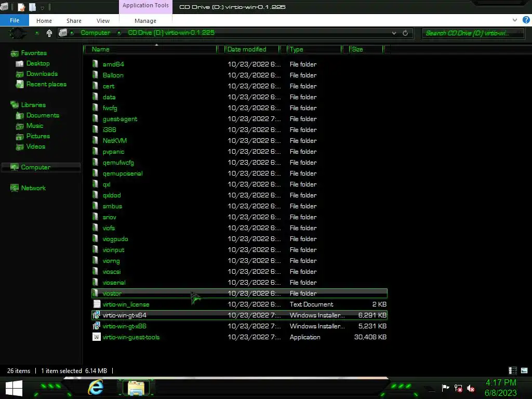Expand breadcrumb arrow after Computer
This screenshot has width=532, height=399.
tap(119, 33)
